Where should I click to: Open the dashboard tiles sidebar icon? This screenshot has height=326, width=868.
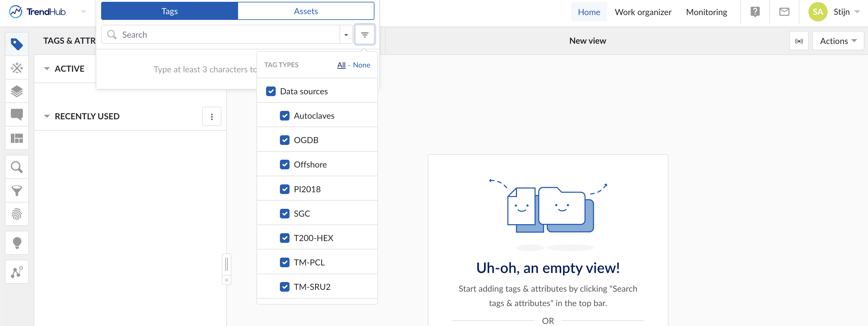(17, 138)
